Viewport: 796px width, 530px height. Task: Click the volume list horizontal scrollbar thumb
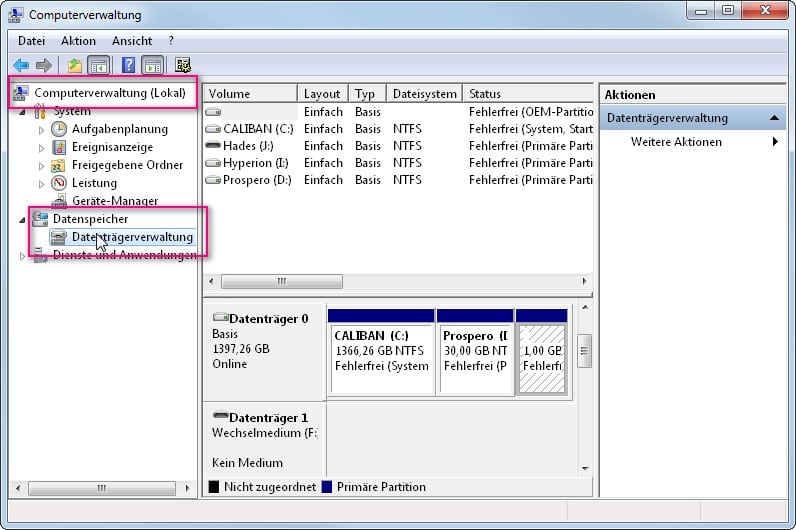[x=281, y=282]
